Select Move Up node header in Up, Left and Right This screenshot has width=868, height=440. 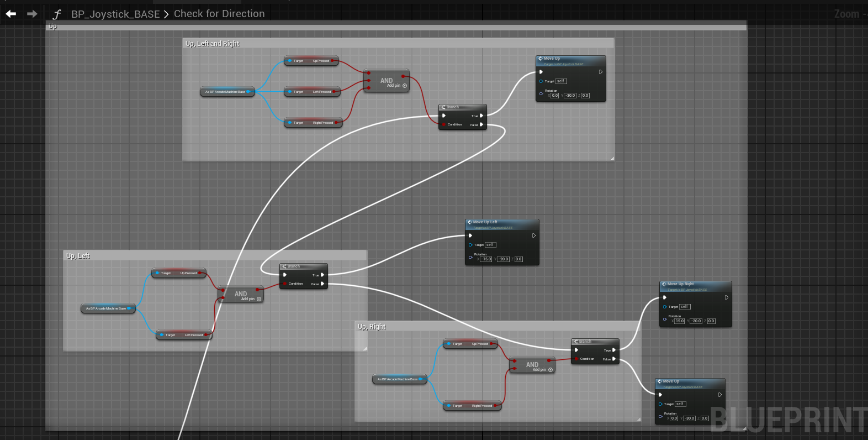click(571, 61)
